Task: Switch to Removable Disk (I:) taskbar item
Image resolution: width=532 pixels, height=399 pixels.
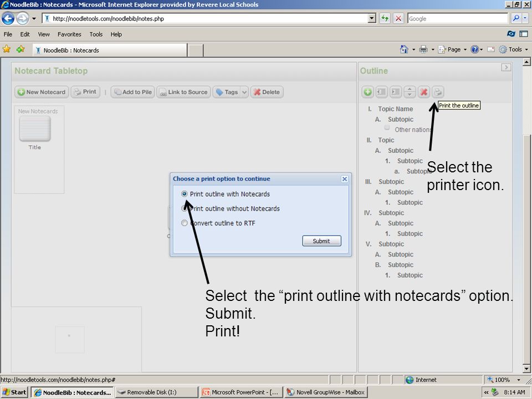Action: click(156, 392)
